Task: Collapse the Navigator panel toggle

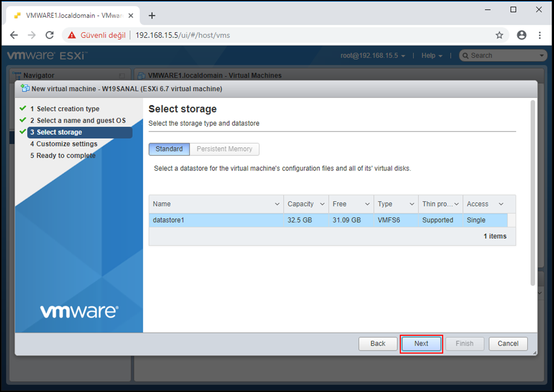Action: point(122,76)
